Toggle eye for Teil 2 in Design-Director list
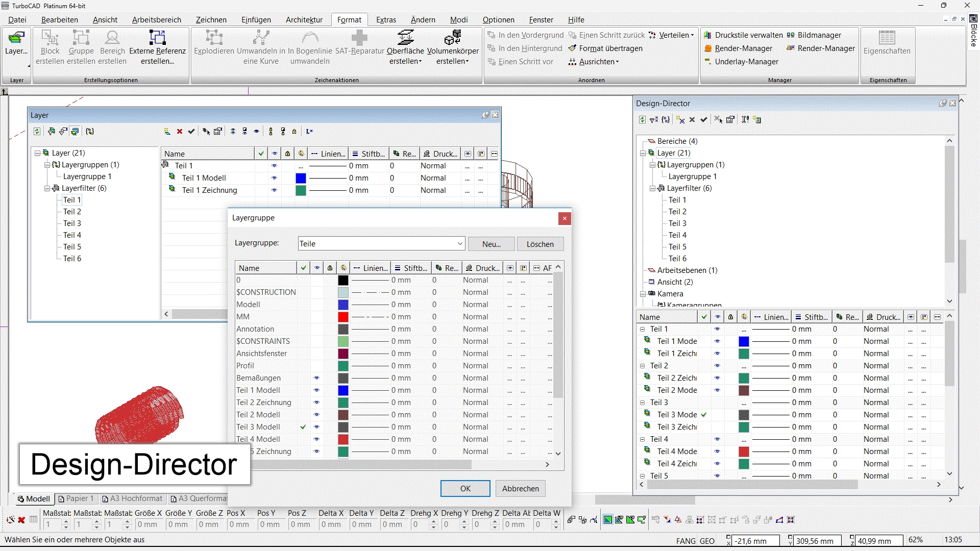The image size is (980, 551). [717, 366]
